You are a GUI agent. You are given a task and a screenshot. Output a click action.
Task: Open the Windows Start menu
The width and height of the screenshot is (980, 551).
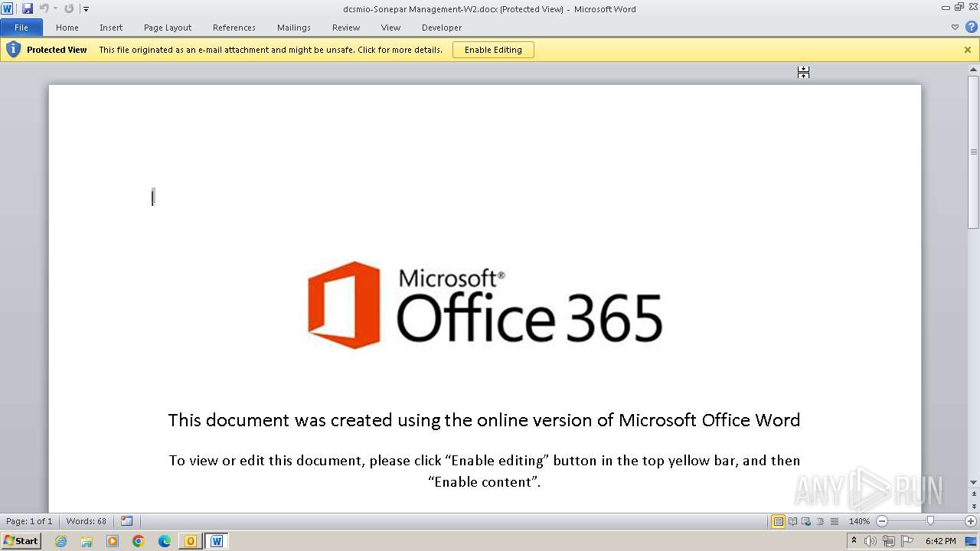[x=21, y=541]
